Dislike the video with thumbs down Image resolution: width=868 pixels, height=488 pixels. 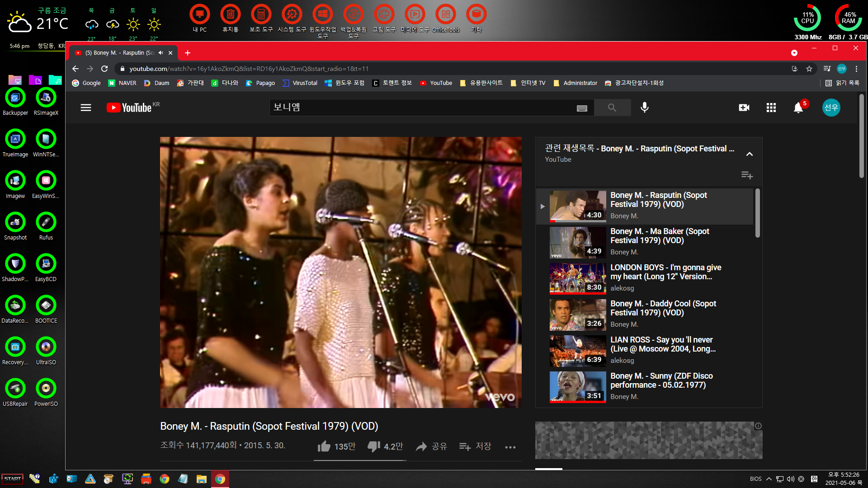385,446
